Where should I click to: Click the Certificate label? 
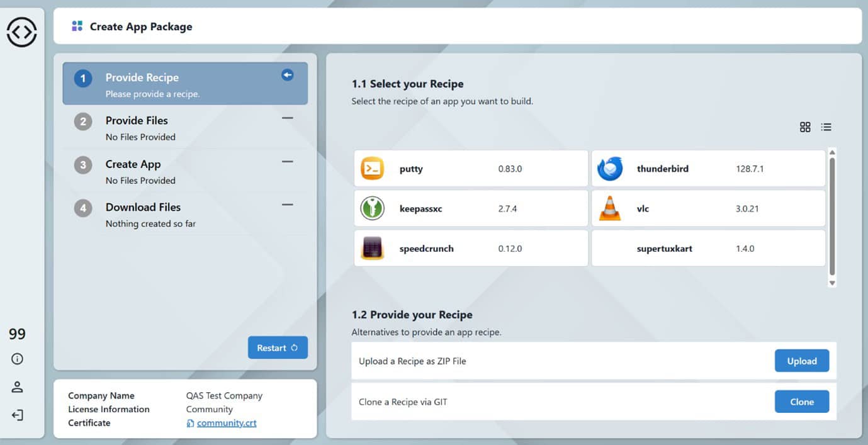click(x=89, y=423)
